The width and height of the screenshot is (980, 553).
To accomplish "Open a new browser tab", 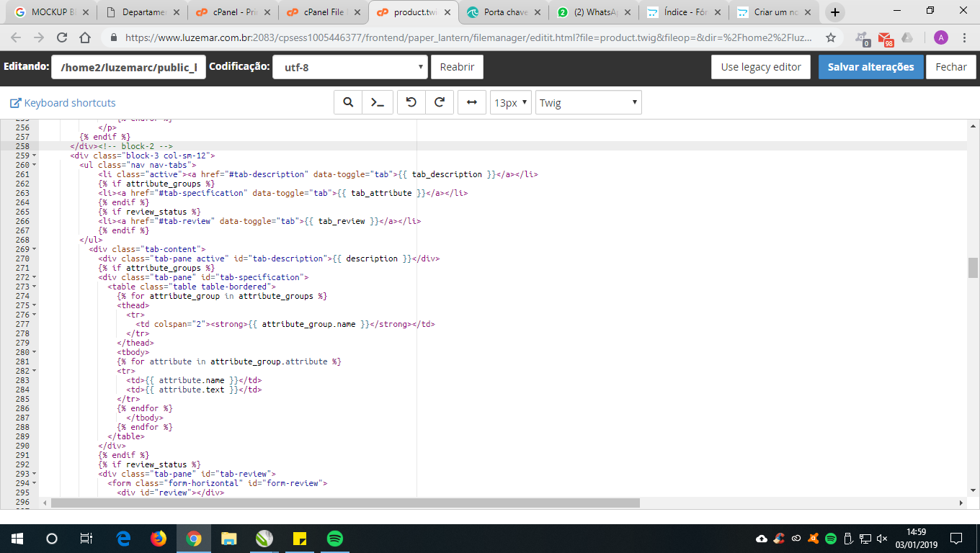I will tap(835, 12).
